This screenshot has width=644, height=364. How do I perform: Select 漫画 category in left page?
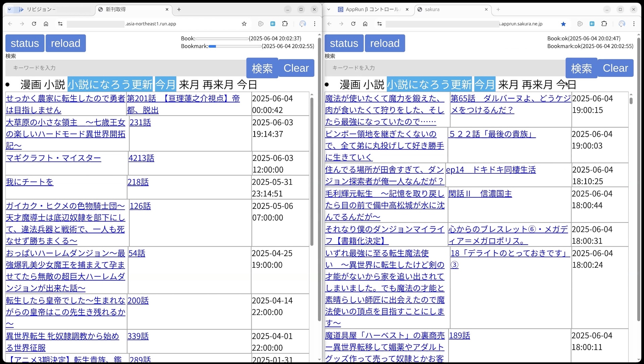tap(31, 84)
